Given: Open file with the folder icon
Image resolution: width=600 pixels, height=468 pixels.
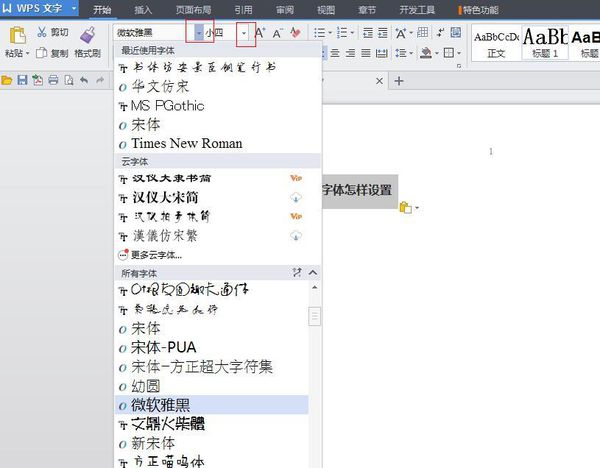Looking at the screenshot, I should coord(7,80).
